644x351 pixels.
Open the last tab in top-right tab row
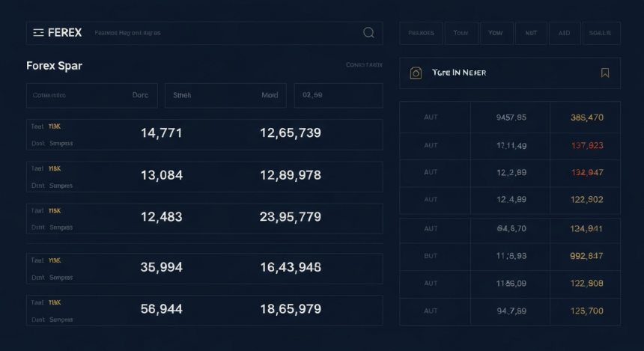(x=600, y=33)
